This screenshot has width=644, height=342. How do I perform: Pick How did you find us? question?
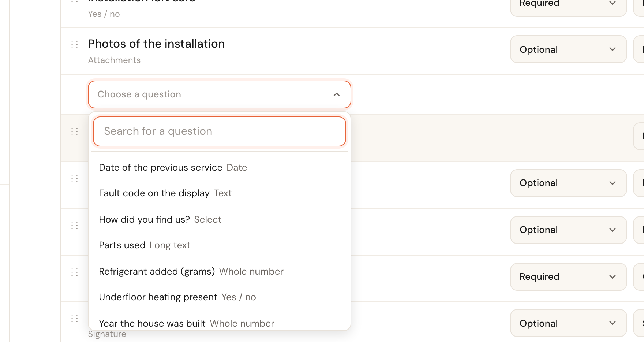(x=220, y=219)
